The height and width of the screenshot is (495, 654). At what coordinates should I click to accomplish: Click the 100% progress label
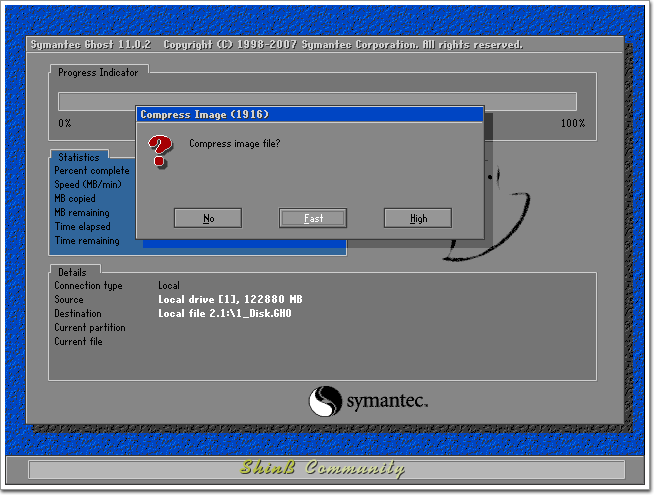pyautogui.click(x=573, y=123)
